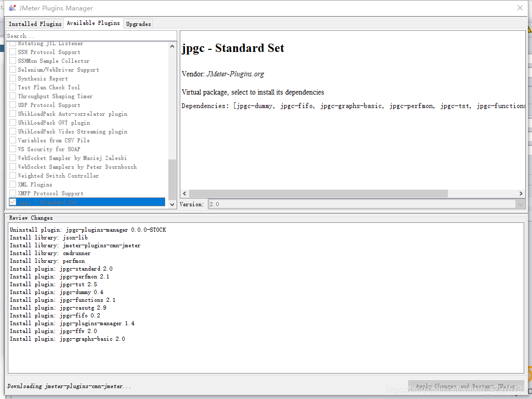
Task: Click the JMeter-Plugins.org vendor link
Action: click(235, 74)
